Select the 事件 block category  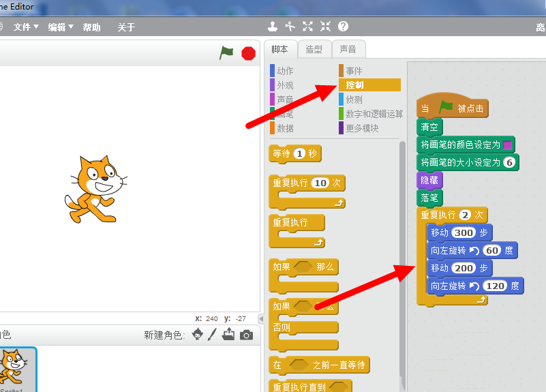354,71
